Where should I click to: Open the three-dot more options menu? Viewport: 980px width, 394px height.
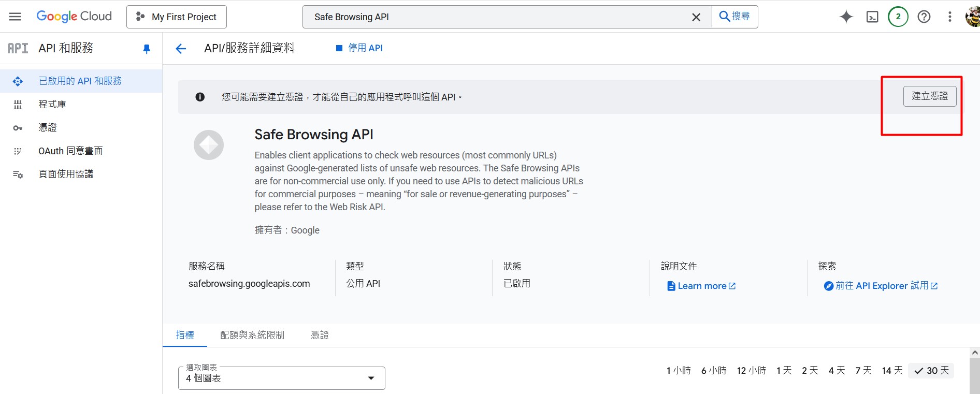(x=949, y=17)
